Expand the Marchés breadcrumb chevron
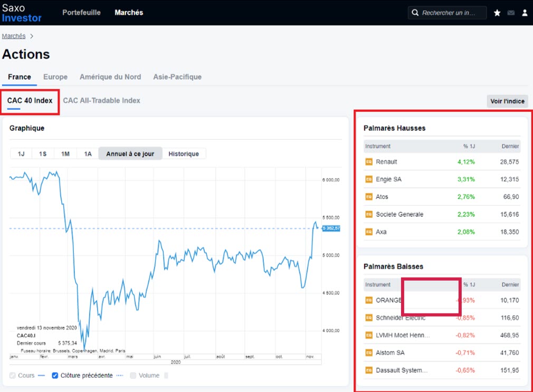533x392 pixels. coord(32,36)
